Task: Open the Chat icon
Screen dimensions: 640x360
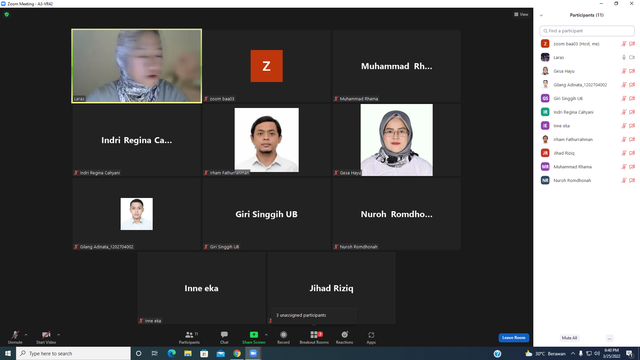Action: pyautogui.click(x=224, y=335)
